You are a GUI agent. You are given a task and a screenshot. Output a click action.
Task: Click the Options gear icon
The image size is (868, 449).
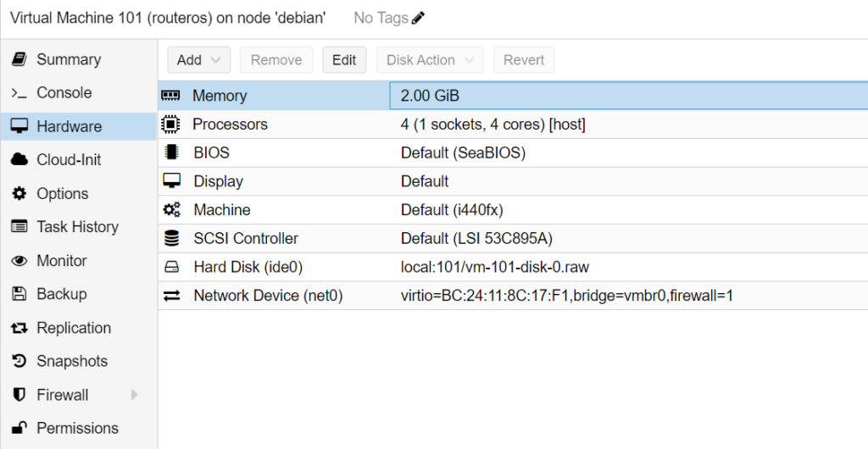19,193
